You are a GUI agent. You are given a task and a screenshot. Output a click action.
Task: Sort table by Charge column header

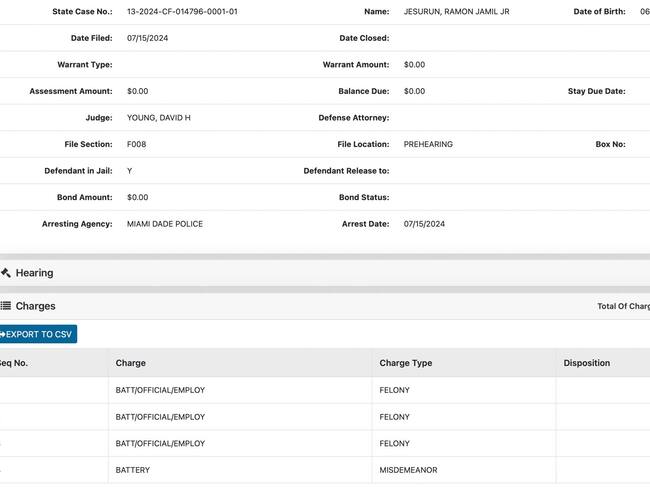point(131,363)
